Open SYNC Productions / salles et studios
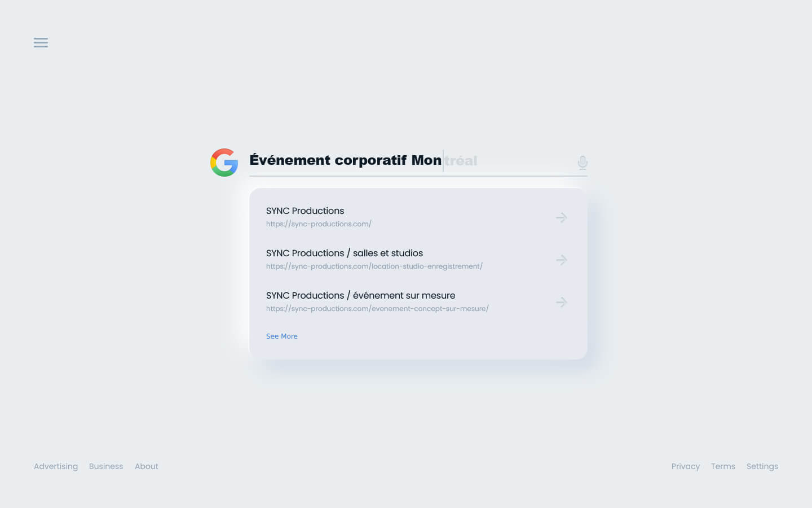Image resolution: width=812 pixels, height=508 pixels. tap(345, 253)
